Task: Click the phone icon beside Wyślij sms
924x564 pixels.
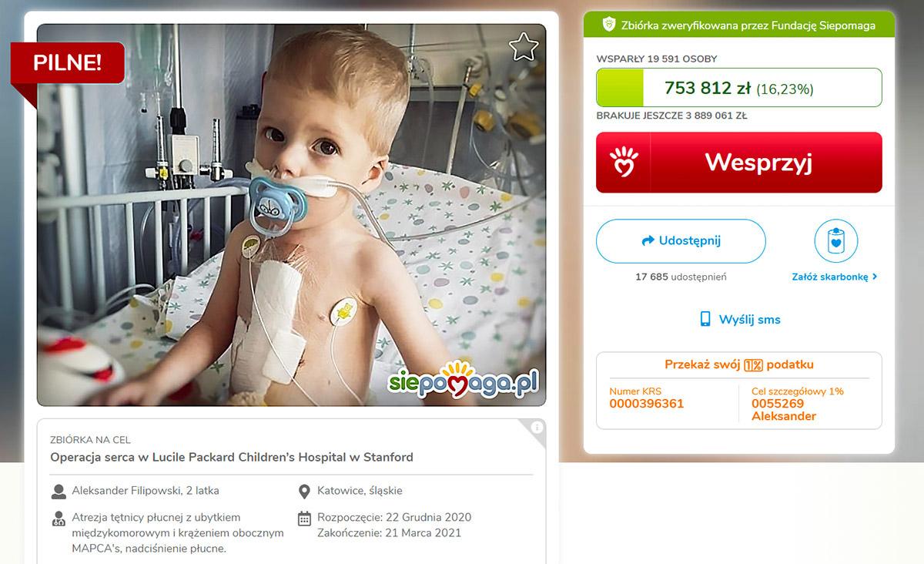Action: 705,319
